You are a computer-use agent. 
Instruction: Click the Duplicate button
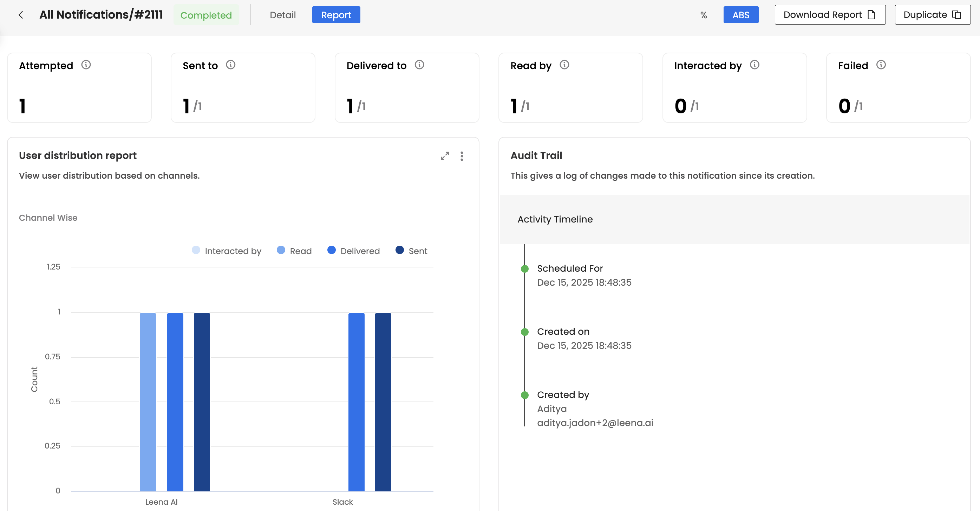click(932, 15)
